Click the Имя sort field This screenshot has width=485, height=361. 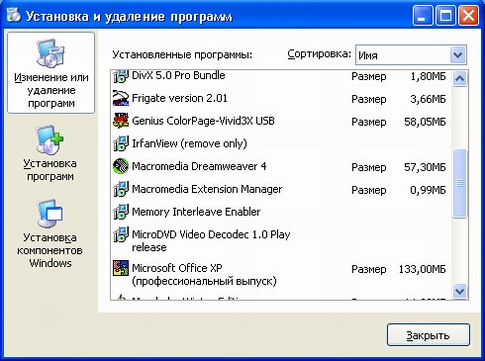click(x=411, y=55)
